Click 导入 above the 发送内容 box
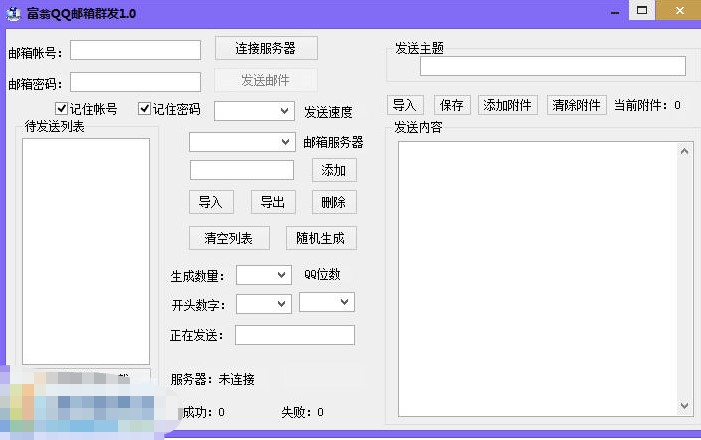Image resolution: width=701 pixels, height=440 pixels. click(x=405, y=105)
